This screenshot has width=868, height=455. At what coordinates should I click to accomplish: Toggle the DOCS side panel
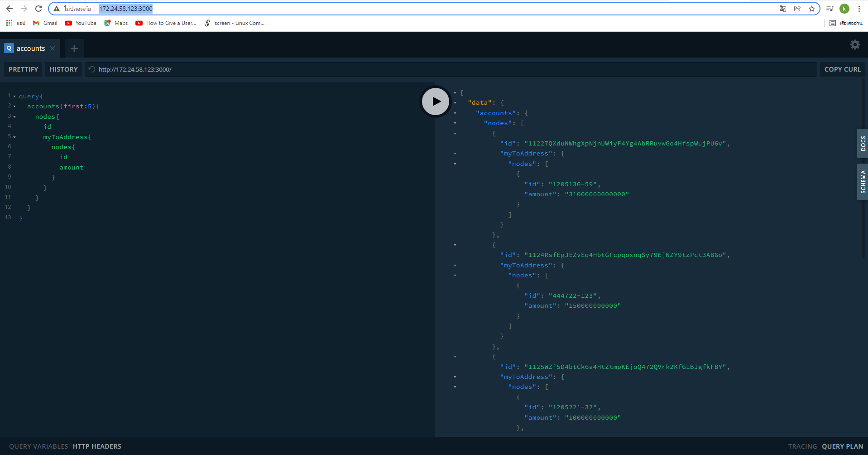[863, 144]
